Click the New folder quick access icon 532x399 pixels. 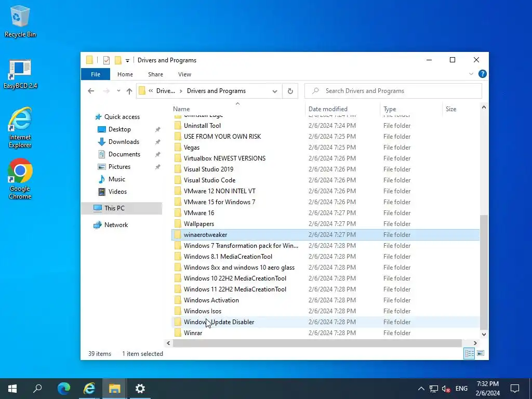point(118,60)
